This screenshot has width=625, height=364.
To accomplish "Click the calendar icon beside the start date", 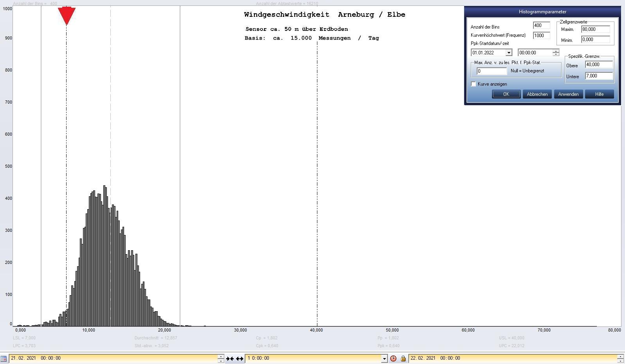I will coord(4,358).
